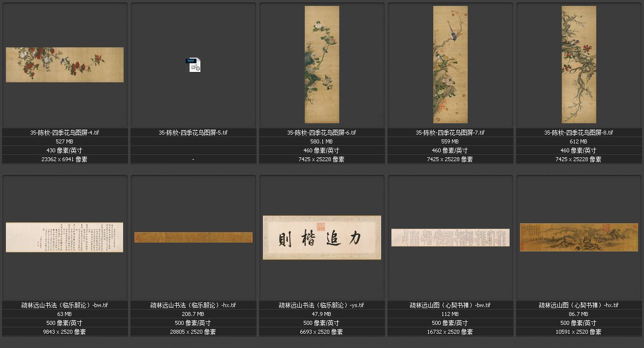This screenshot has width=644, height=348.
Task: Select the 四季花鸟图屏-8 branch painting thumbnail
Action: pyautogui.click(x=579, y=65)
